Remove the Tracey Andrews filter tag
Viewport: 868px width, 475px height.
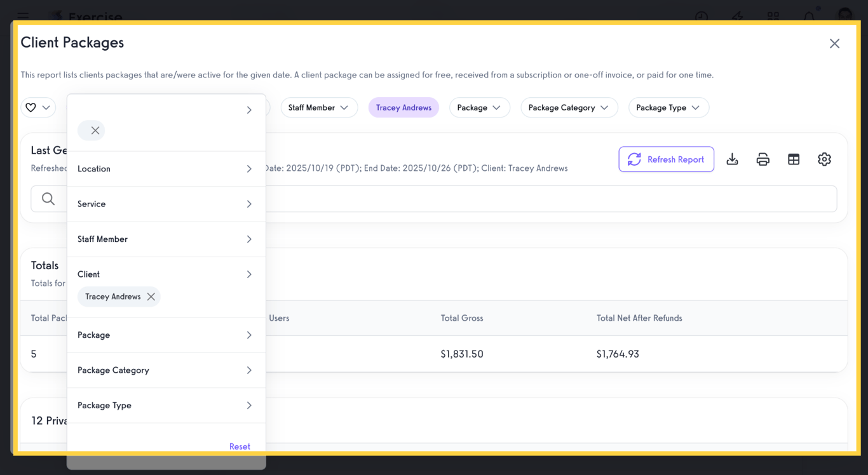[151, 297]
